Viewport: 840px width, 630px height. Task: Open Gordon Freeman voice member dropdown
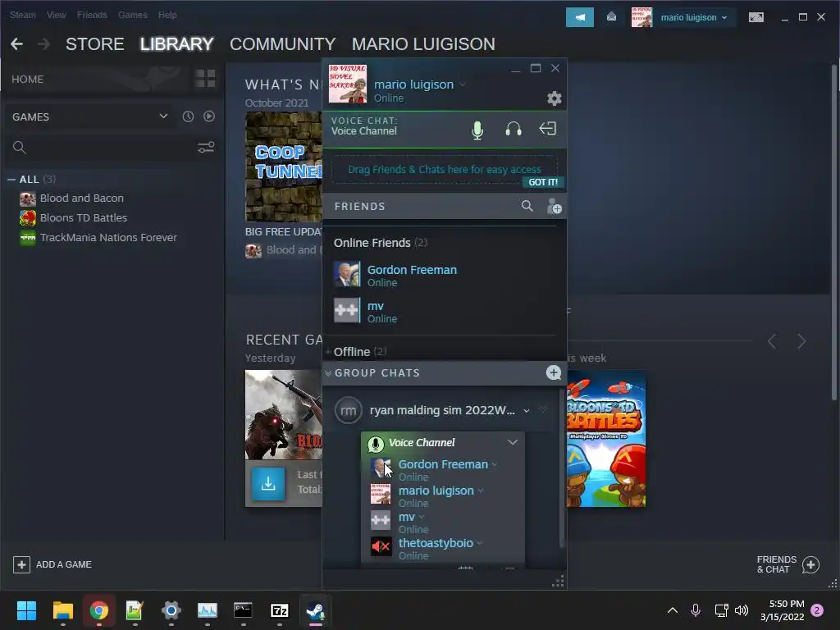coord(495,464)
